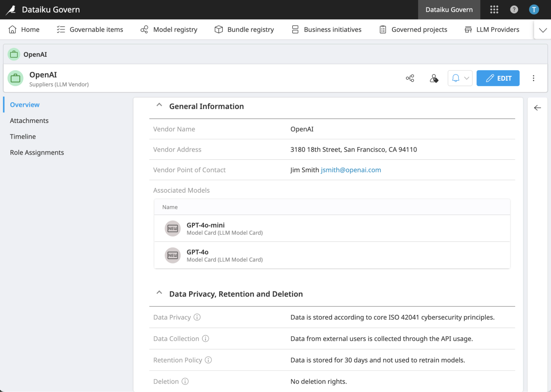The height and width of the screenshot is (392, 551).
Task: Show Retention Policy info tooltip icon
Action: [x=208, y=360]
